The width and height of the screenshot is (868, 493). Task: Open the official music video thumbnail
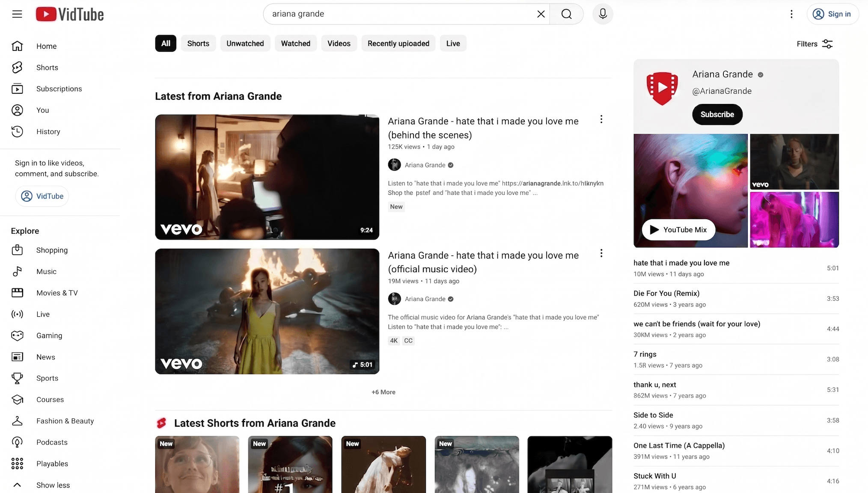(x=267, y=312)
